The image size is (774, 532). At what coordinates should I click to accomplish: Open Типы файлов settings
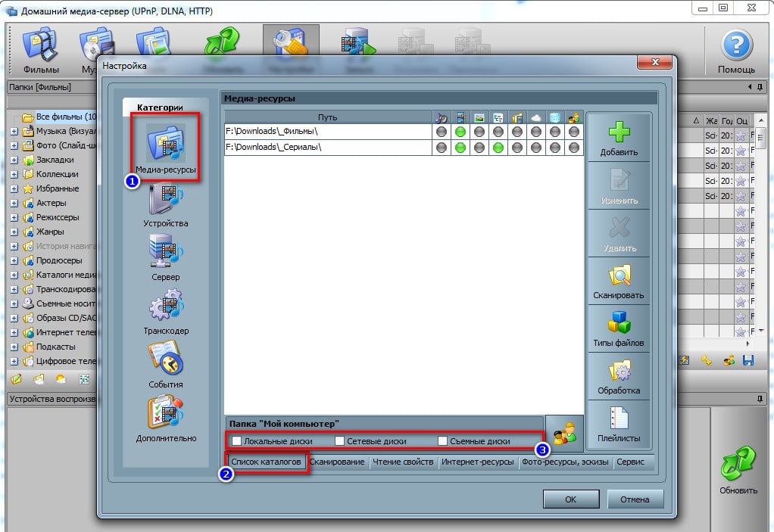tap(619, 322)
